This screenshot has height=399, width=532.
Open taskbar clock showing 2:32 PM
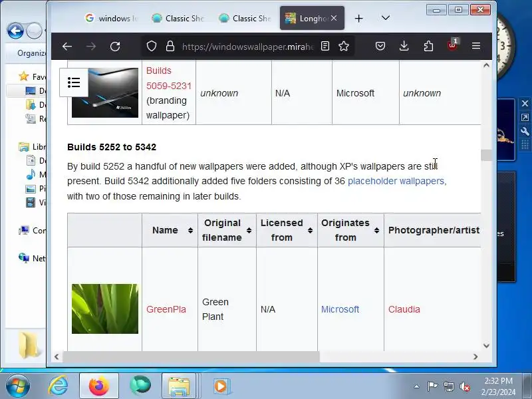498,386
